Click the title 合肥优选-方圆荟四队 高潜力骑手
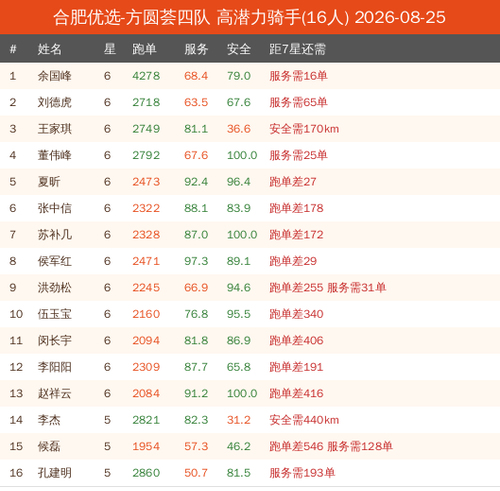 [x=177, y=17]
